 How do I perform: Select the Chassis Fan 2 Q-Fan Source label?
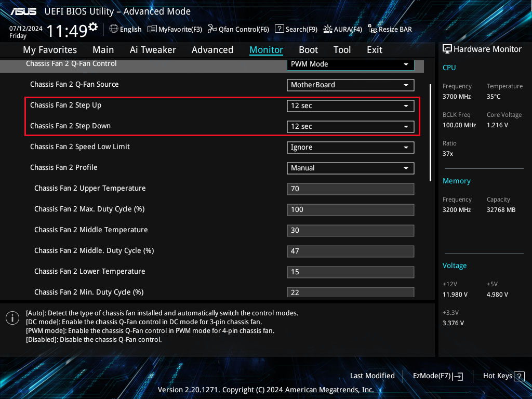tap(74, 84)
